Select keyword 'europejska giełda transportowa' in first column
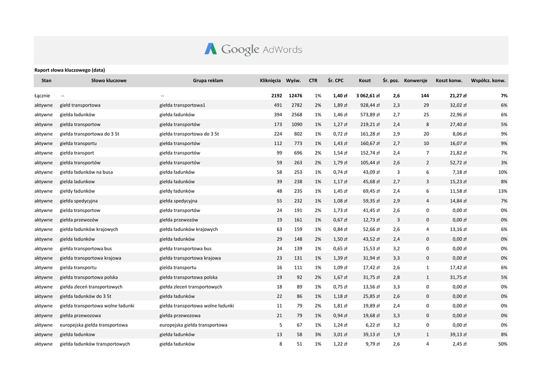Screen dimensions: 554x392 tap(94, 325)
